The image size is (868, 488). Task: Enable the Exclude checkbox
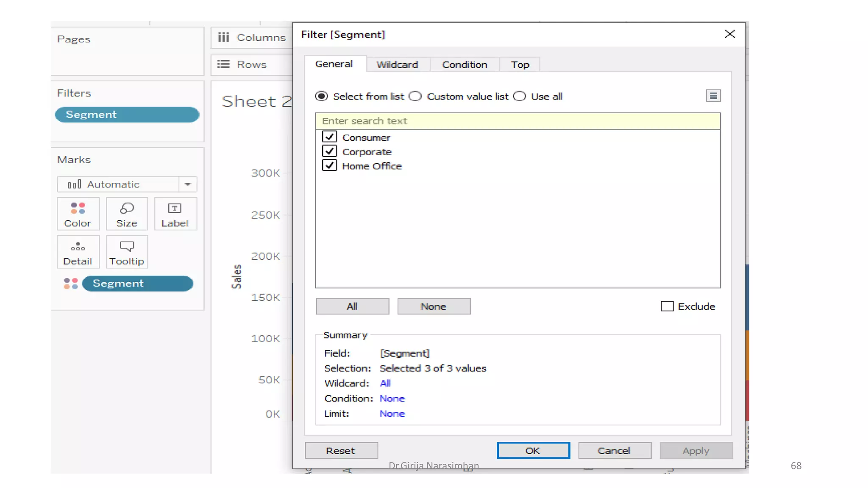point(667,306)
